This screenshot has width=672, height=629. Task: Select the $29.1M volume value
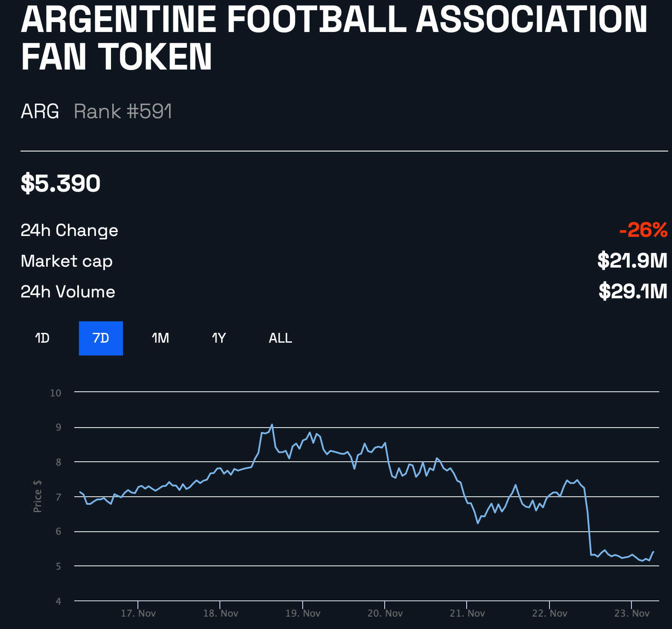pyautogui.click(x=633, y=291)
